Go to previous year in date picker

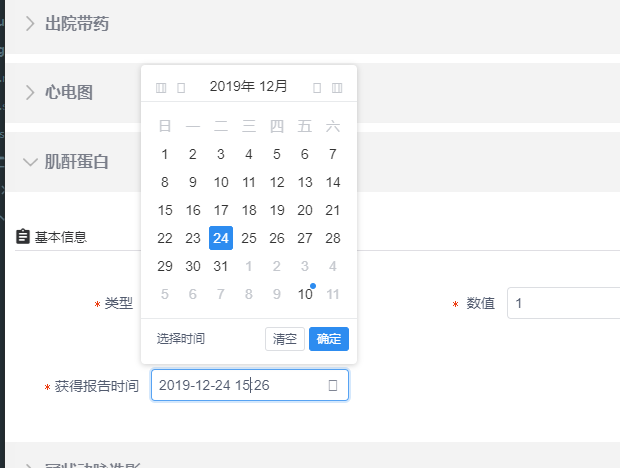pos(161,87)
